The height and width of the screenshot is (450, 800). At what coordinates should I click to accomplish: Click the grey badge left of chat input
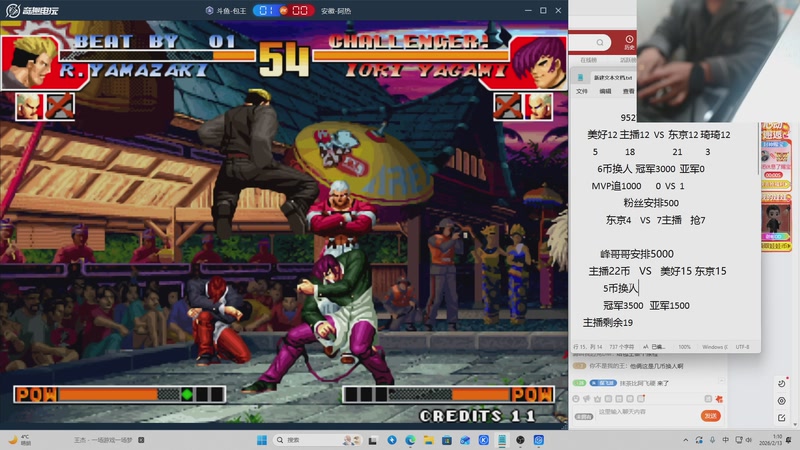click(584, 416)
